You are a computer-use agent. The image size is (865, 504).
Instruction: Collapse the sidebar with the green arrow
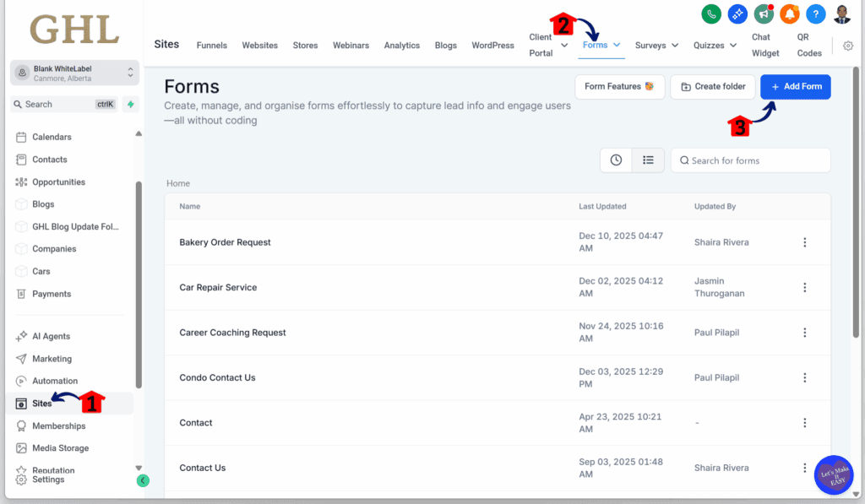(143, 480)
